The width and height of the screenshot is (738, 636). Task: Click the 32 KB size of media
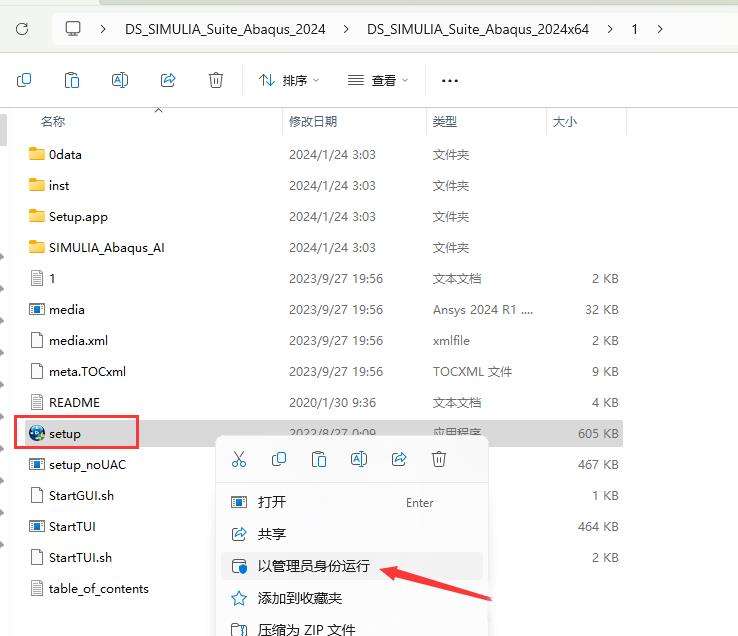click(x=602, y=309)
